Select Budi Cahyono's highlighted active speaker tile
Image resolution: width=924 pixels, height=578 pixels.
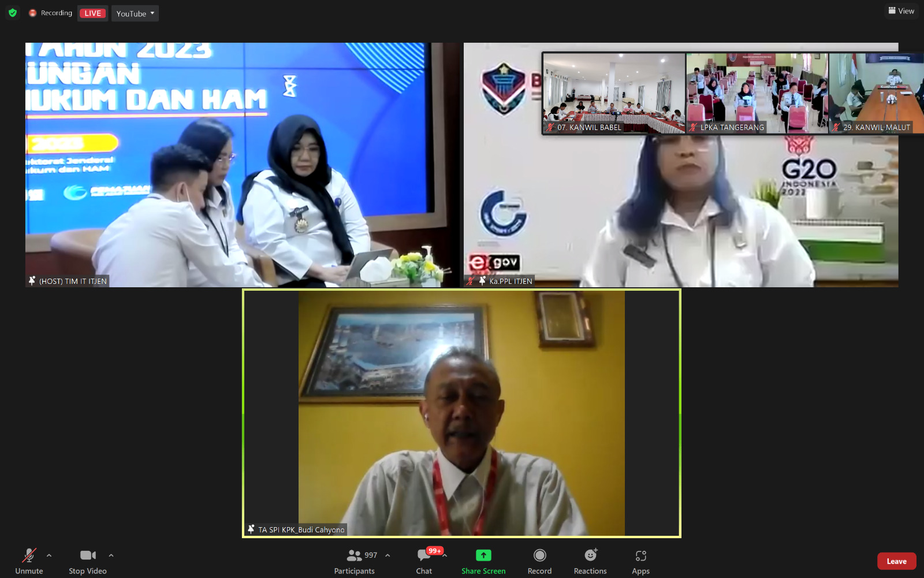pyautogui.click(x=461, y=413)
